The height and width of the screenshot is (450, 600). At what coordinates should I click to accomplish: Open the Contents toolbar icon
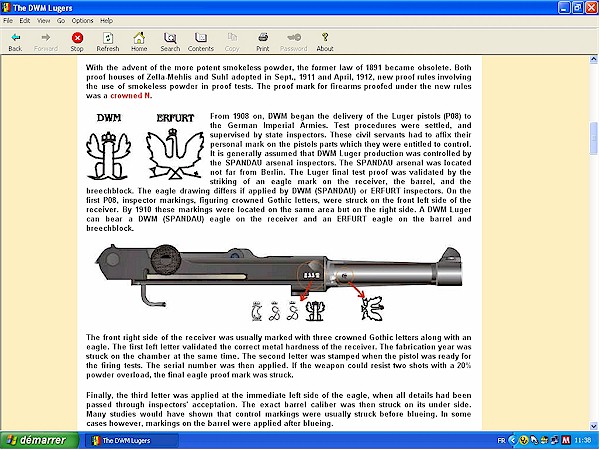pos(201,41)
